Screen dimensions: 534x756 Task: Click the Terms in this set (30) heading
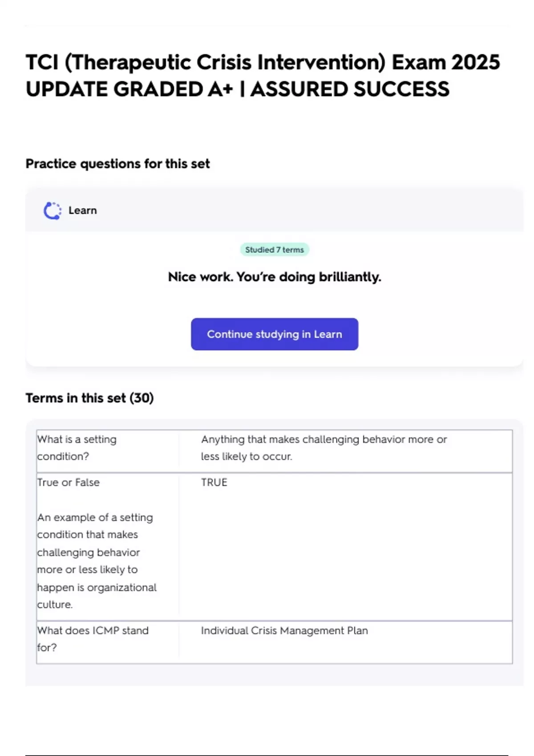(x=89, y=398)
